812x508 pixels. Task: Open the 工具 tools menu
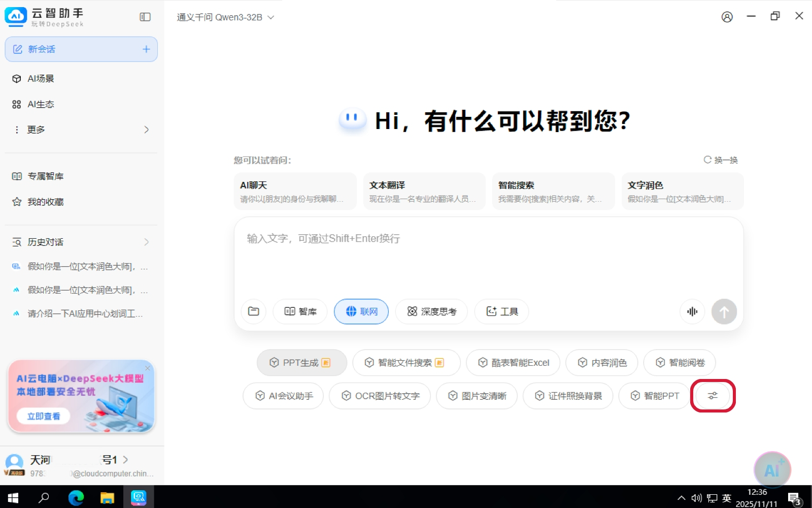click(501, 311)
